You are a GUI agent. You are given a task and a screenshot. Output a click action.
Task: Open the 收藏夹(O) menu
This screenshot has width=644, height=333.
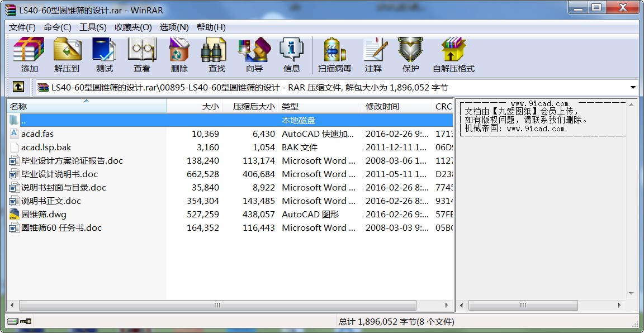point(133,27)
